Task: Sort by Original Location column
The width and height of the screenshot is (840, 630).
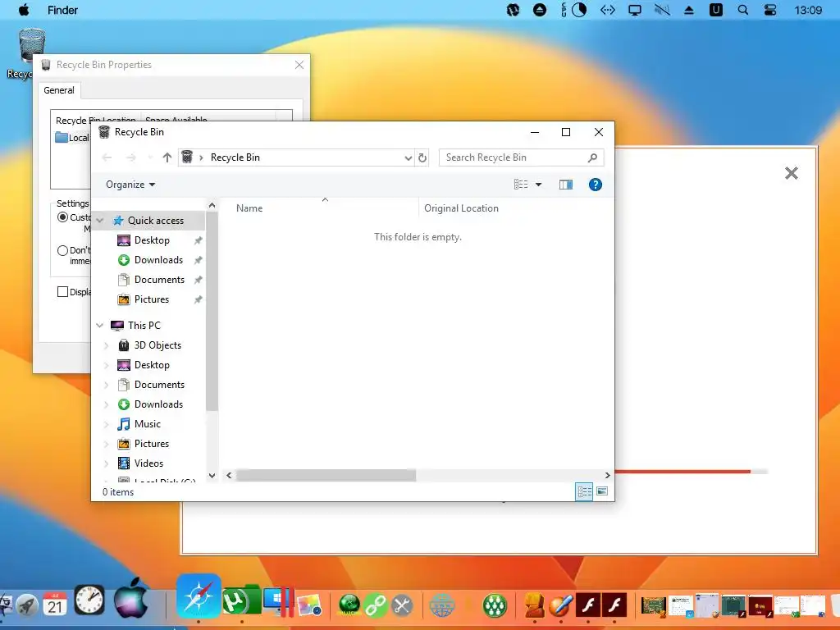Action: [461, 208]
